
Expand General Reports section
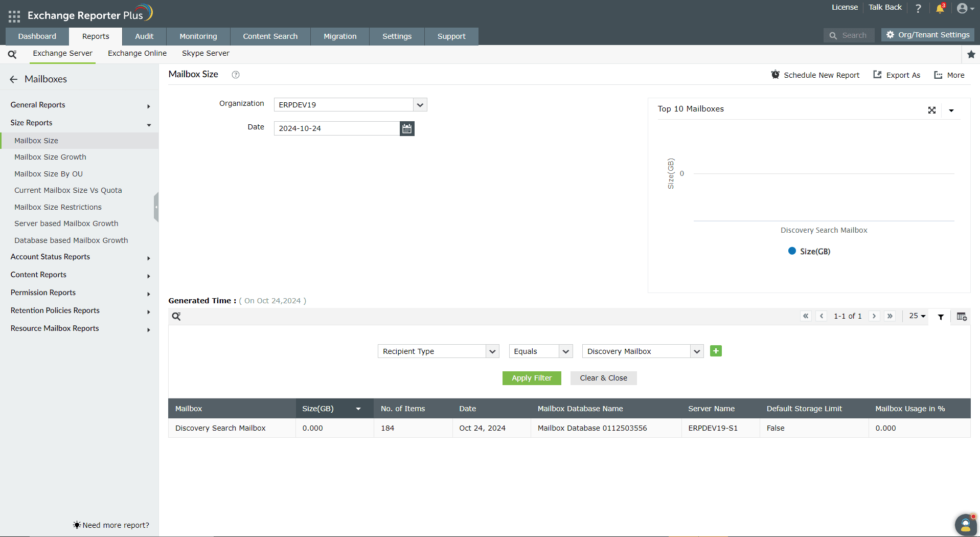(79, 105)
